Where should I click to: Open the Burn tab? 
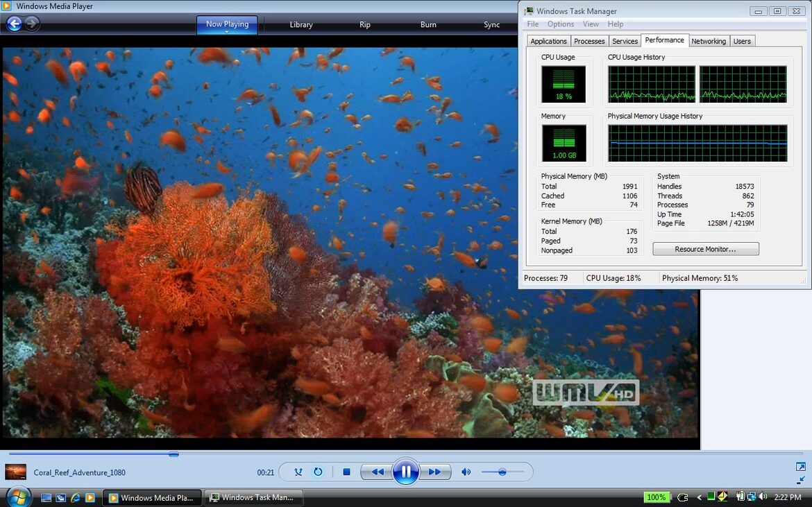(428, 24)
